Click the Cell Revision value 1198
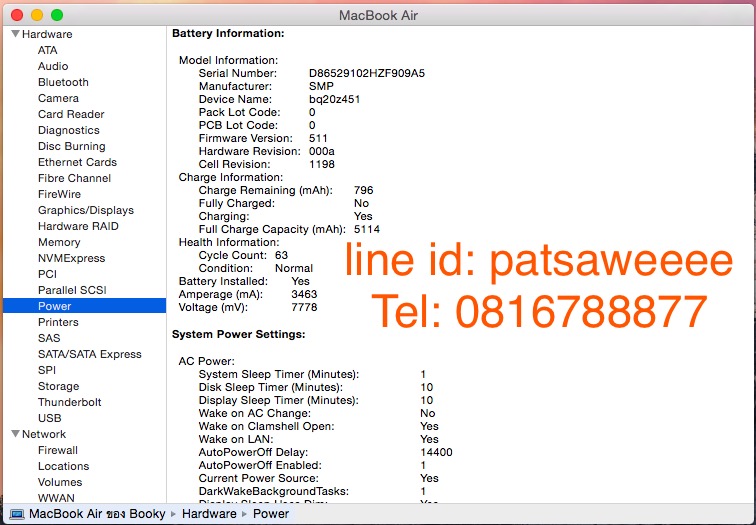The image size is (756, 525). point(322,164)
